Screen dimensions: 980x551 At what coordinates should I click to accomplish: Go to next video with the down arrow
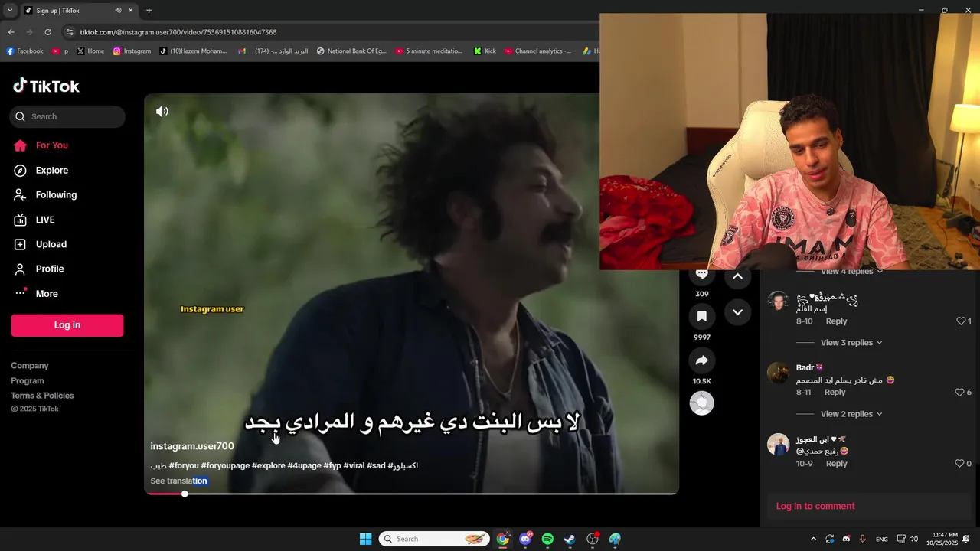point(737,312)
